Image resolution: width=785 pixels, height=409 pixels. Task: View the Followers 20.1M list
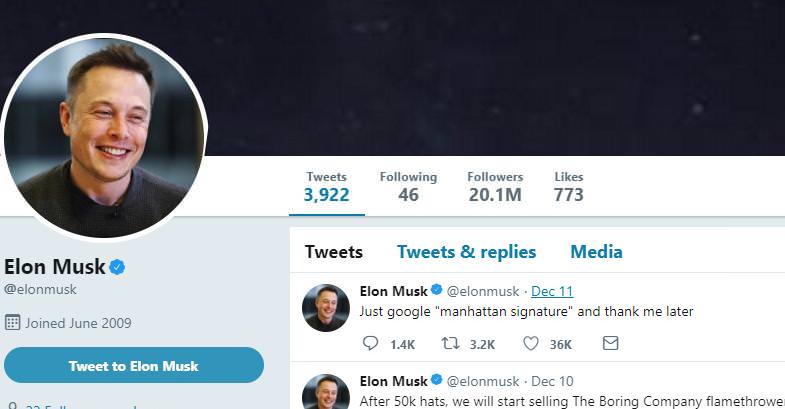click(495, 187)
